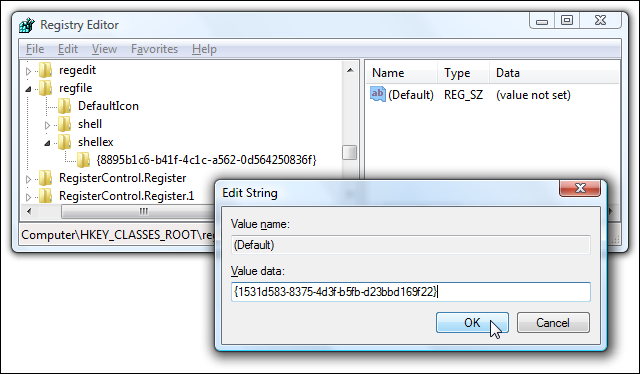Open the File menu
640x374 pixels.
coord(35,49)
